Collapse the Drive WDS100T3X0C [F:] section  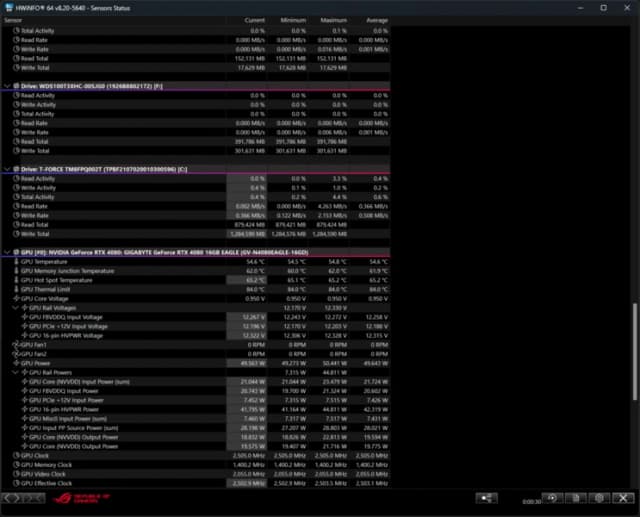pos(7,86)
